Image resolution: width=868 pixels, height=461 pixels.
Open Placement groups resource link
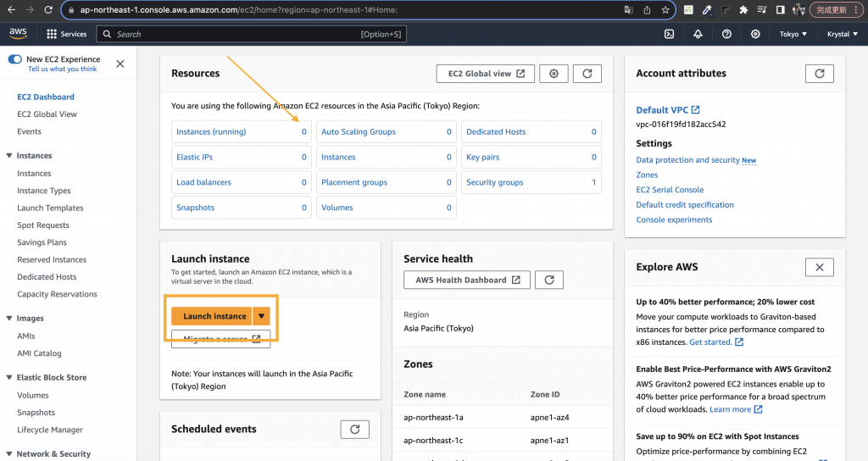[x=354, y=182]
